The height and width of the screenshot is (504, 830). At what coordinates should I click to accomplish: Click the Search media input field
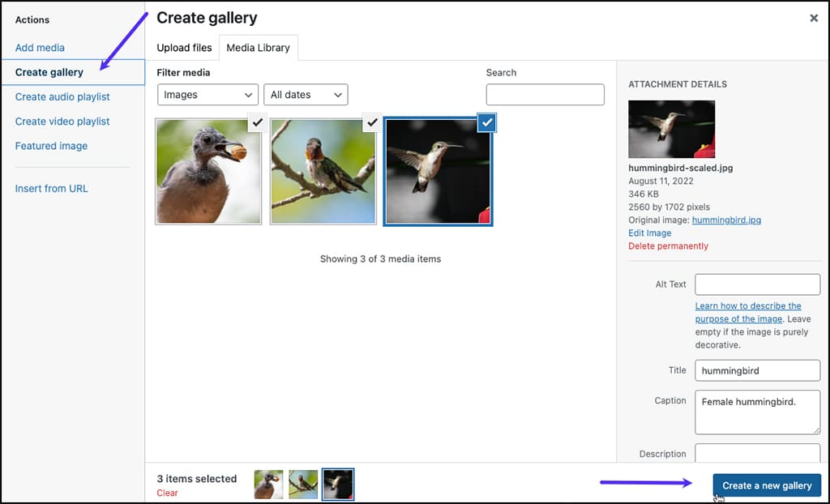[x=545, y=95]
